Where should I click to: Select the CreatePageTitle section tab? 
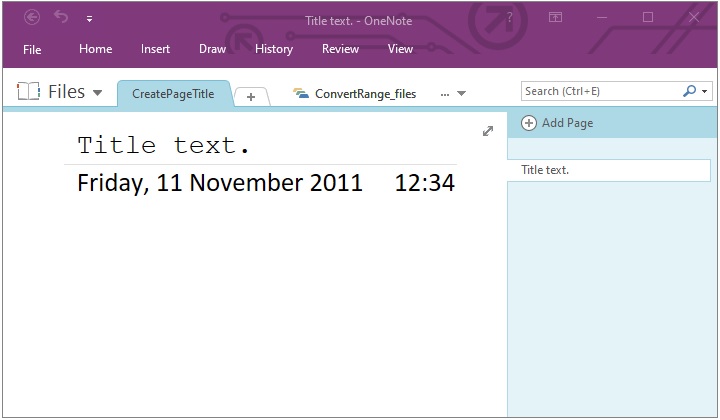point(173,94)
